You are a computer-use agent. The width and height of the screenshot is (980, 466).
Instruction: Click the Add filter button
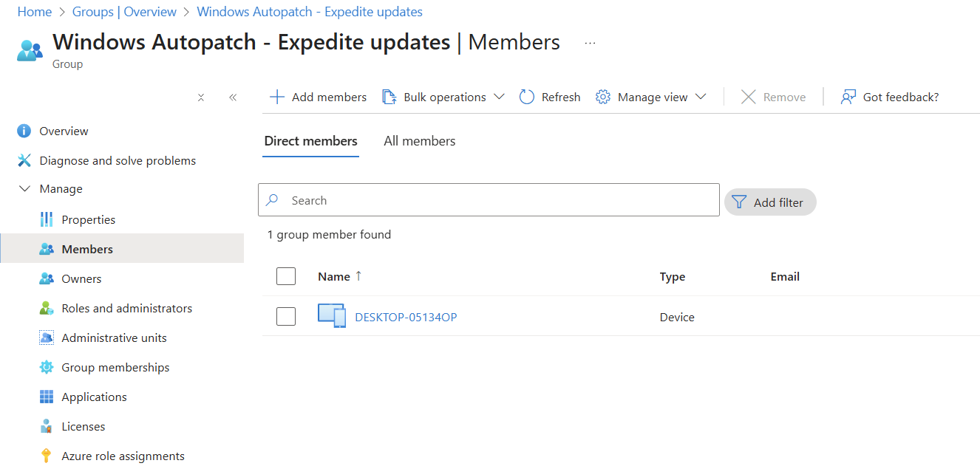[769, 202]
